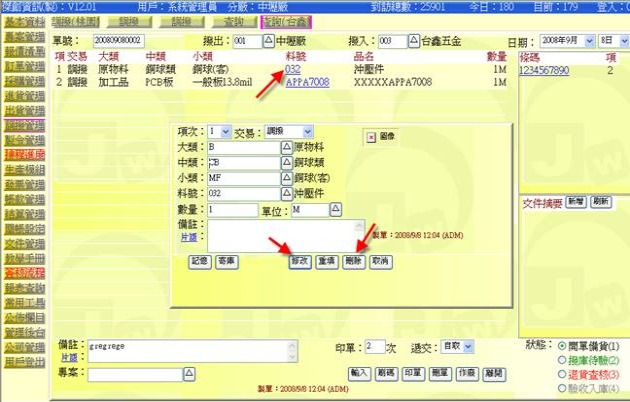This screenshot has width=630, height=402.
Task: Click the 刪除 button
Action: pos(352,260)
